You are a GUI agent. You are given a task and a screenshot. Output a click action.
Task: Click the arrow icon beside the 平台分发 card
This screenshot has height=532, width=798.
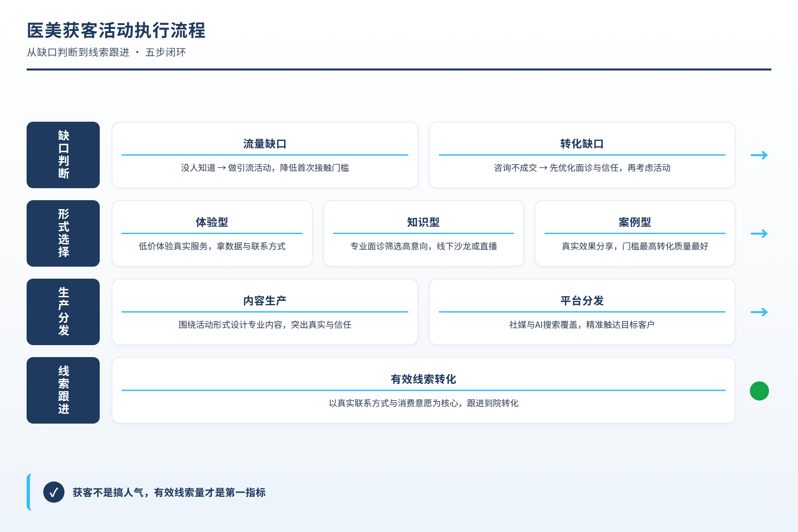click(759, 312)
